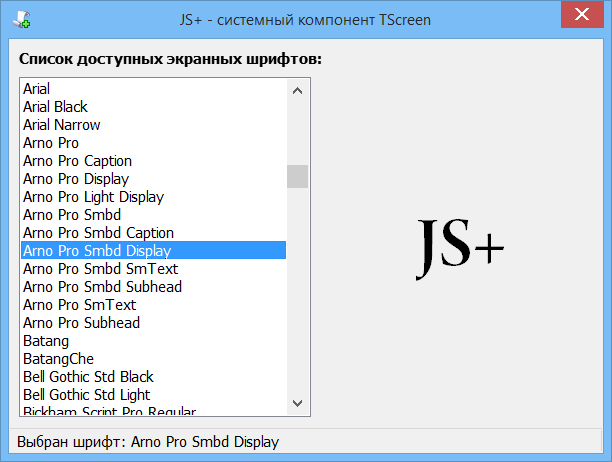Image resolution: width=612 pixels, height=462 pixels.
Task: Close the JS+ TScreen window
Action: click(582, 14)
